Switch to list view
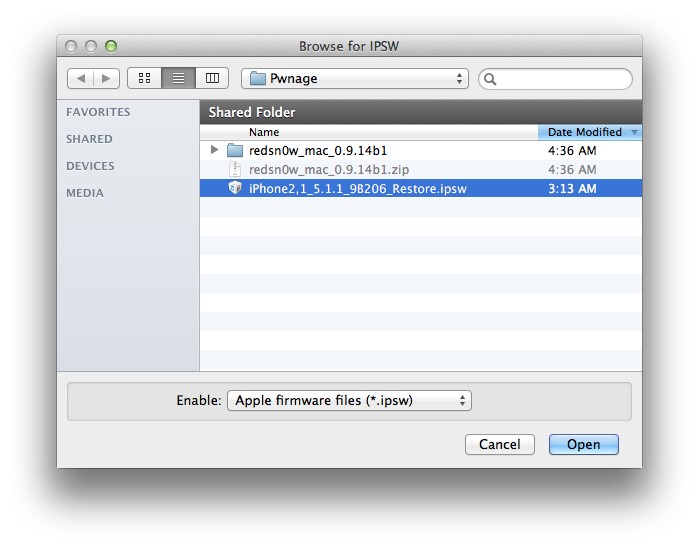Viewport: 699px width, 547px height. coord(178,78)
